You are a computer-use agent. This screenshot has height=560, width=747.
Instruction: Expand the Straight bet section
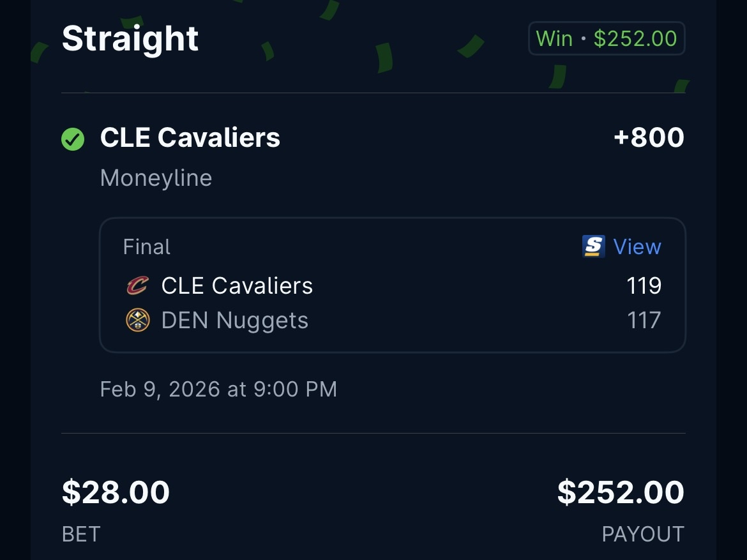coord(130,38)
